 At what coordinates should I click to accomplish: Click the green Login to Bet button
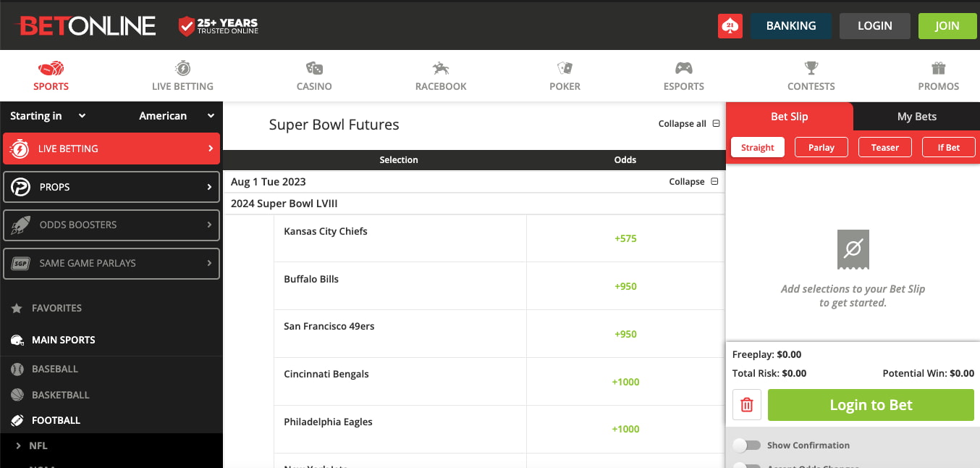pyautogui.click(x=871, y=405)
